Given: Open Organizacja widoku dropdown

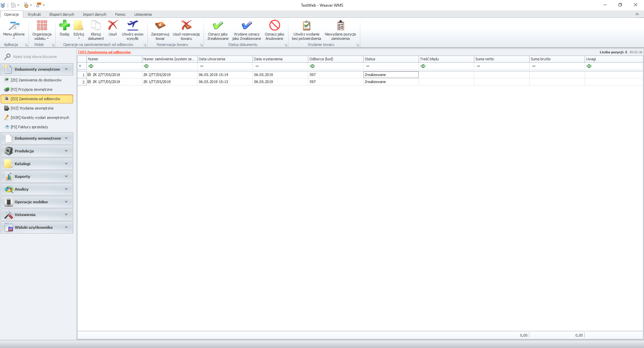Looking at the screenshot, I should (x=42, y=30).
